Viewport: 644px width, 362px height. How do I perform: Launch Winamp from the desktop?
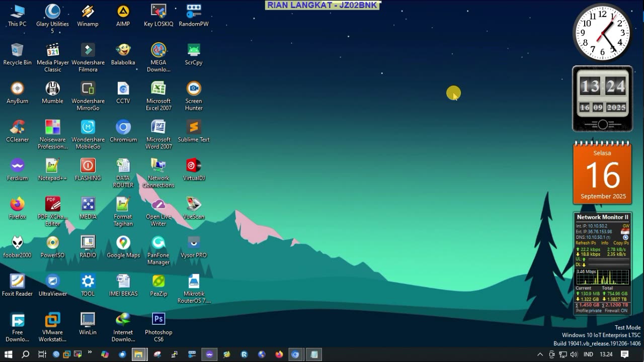coord(88,15)
